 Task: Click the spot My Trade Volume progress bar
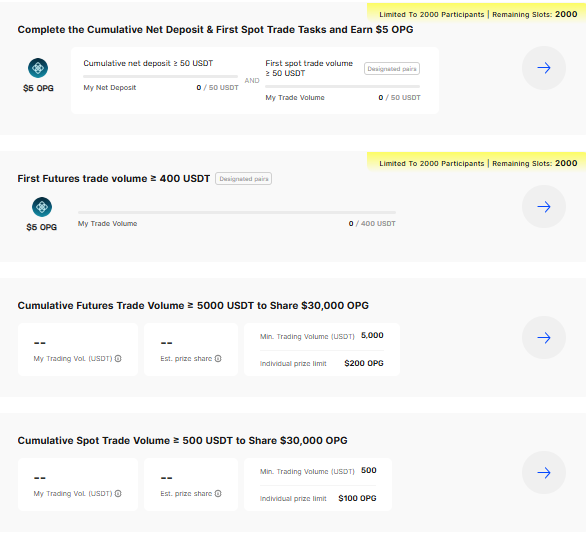(343, 87)
